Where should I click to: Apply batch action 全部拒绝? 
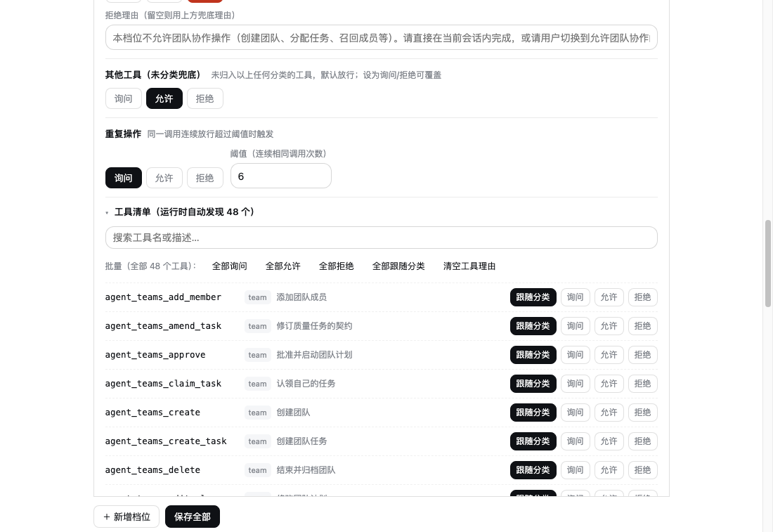pos(336,266)
